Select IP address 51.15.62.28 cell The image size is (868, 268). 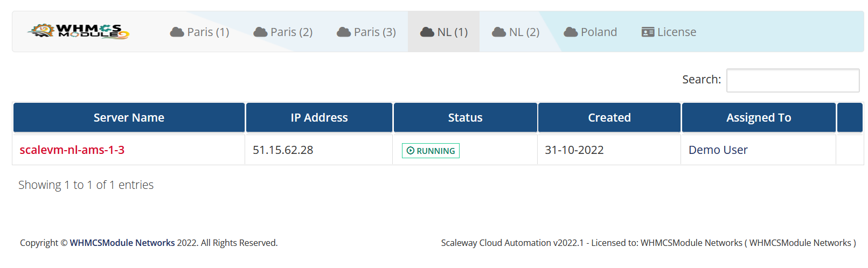point(319,150)
